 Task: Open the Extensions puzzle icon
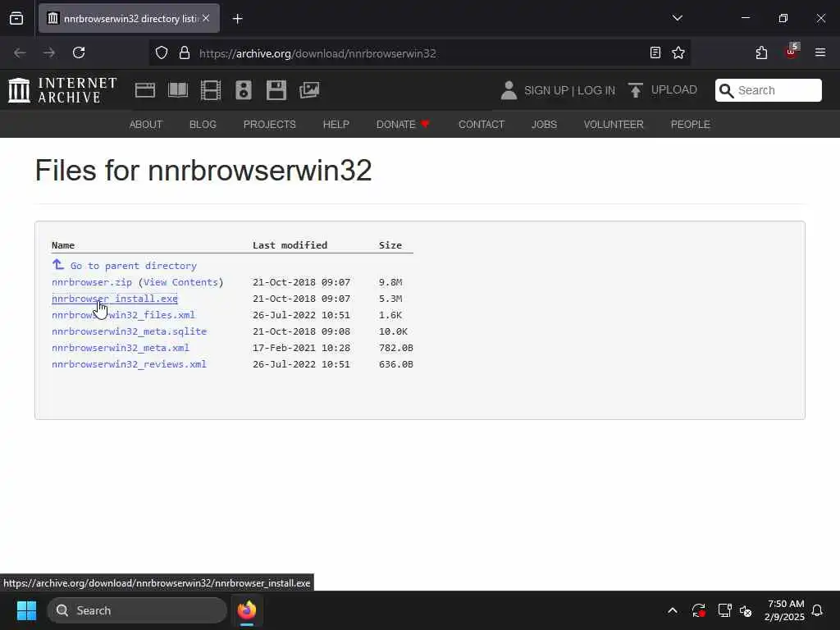(761, 52)
